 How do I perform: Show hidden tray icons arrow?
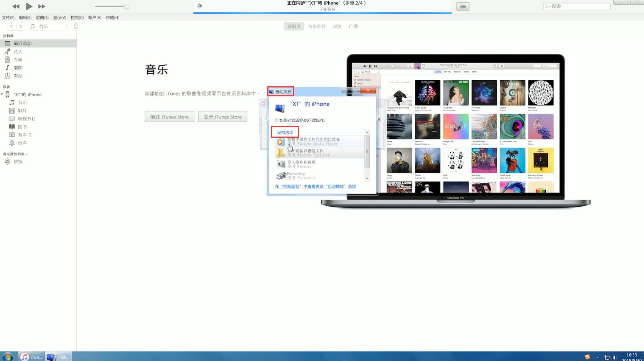598,357
